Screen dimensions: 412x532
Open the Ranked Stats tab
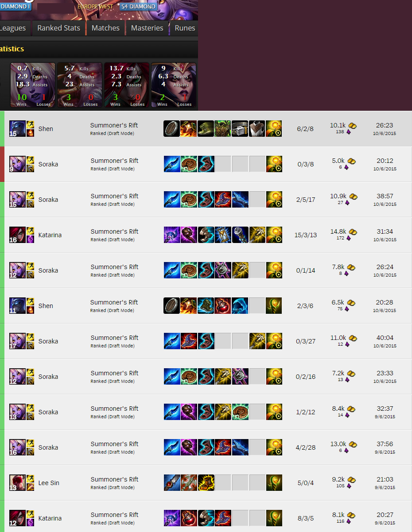pos(58,28)
